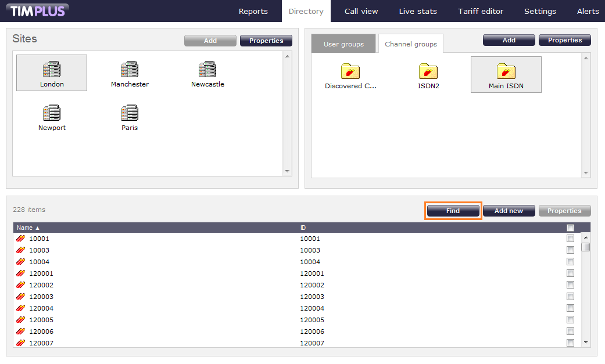The height and width of the screenshot is (364, 605).
Task: Select the Newport site icon
Action: click(x=52, y=113)
